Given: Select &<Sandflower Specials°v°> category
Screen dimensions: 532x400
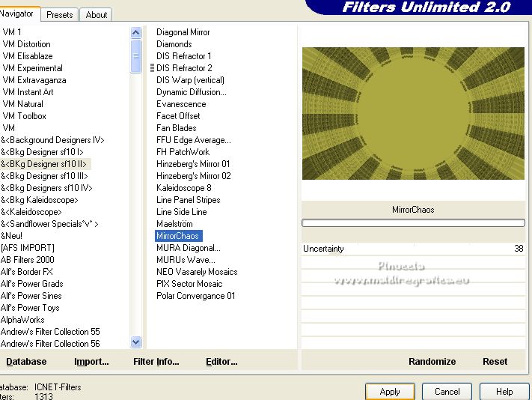Looking at the screenshot, I should [49, 224].
